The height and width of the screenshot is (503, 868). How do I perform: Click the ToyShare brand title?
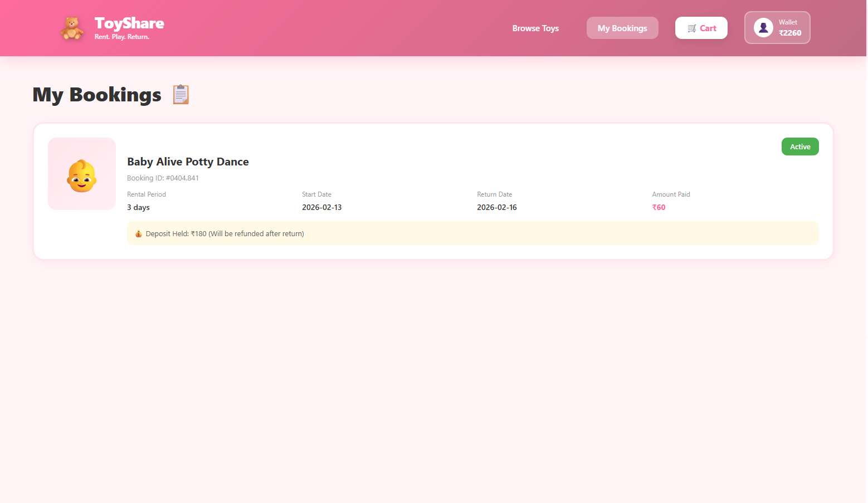tap(129, 23)
